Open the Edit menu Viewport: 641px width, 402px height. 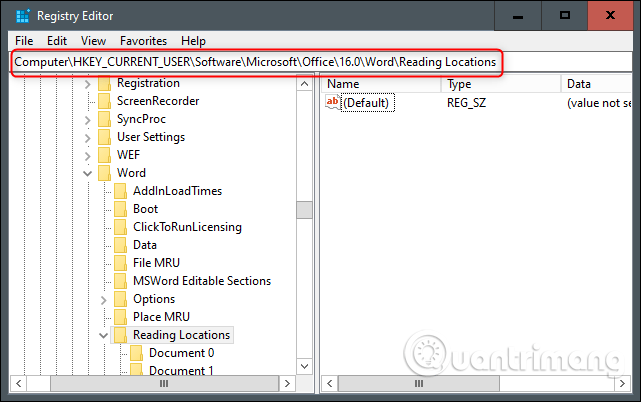(x=57, y=41)
